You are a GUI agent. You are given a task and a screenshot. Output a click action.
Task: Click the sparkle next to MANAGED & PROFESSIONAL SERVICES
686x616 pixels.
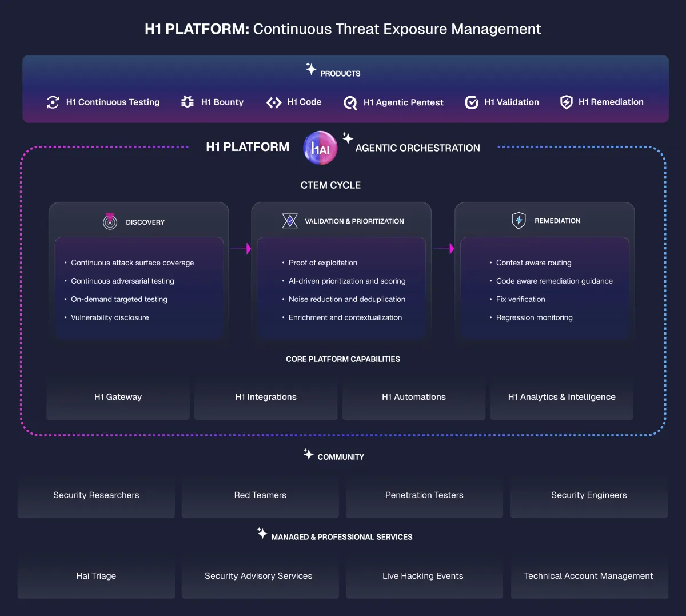262,533
